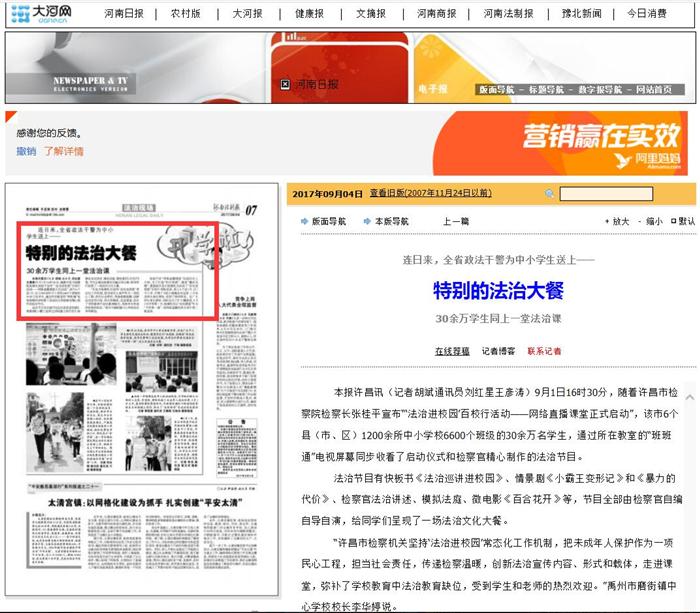Open the 豫北新闻 edition
Image resolution: width=700 pixels, height=613 pixels.
581,14
